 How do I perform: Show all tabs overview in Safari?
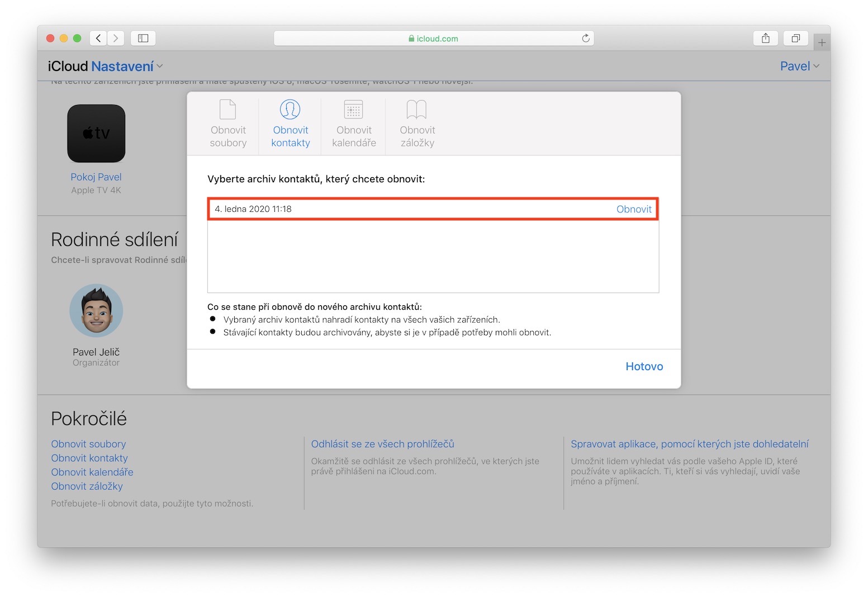tap(796, 38)
